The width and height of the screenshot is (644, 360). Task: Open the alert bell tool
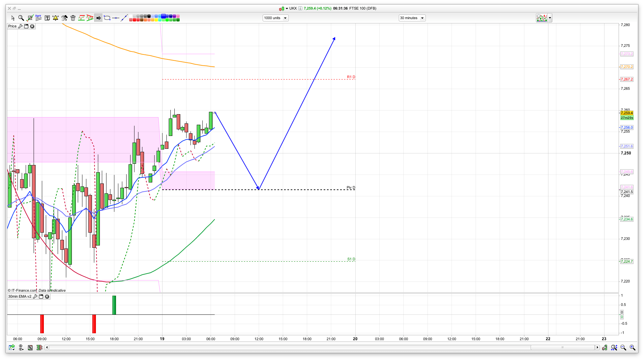pos(55,18)
